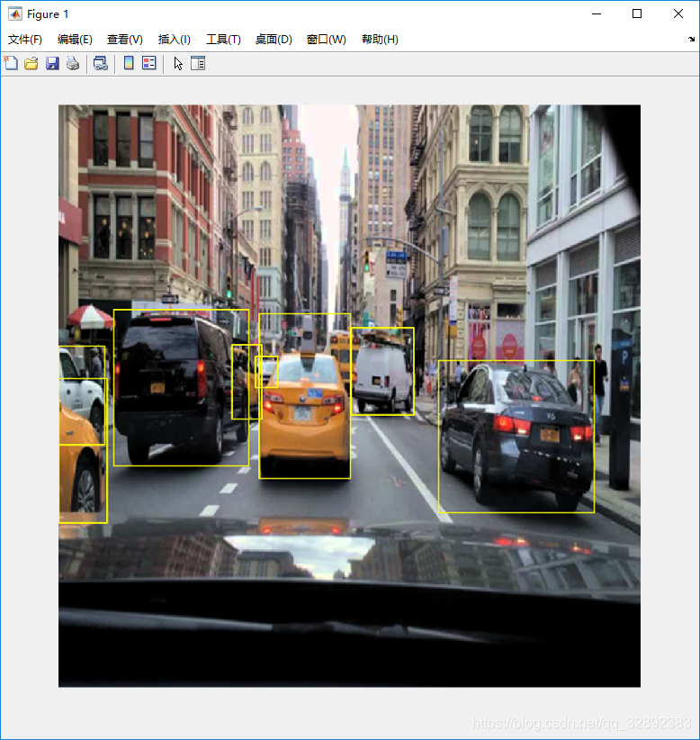Open the 帮助(H) menu
The image size is (700, 740).
(x=381, y=40)
